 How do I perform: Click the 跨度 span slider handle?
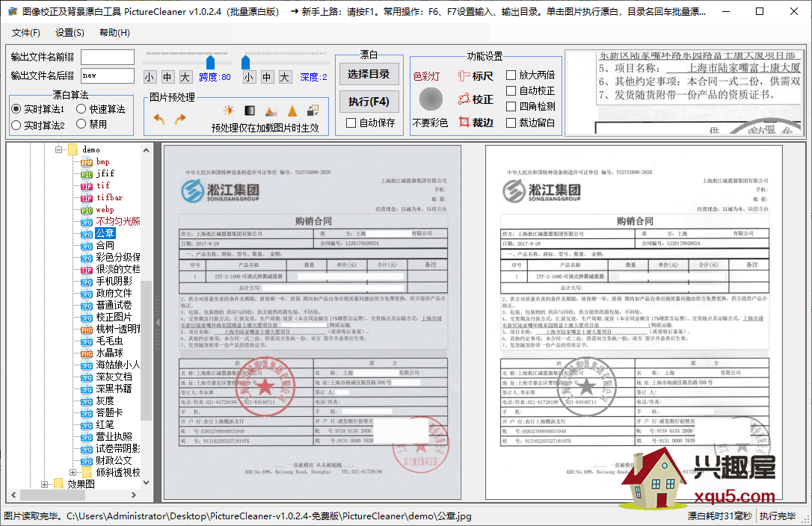210,62
